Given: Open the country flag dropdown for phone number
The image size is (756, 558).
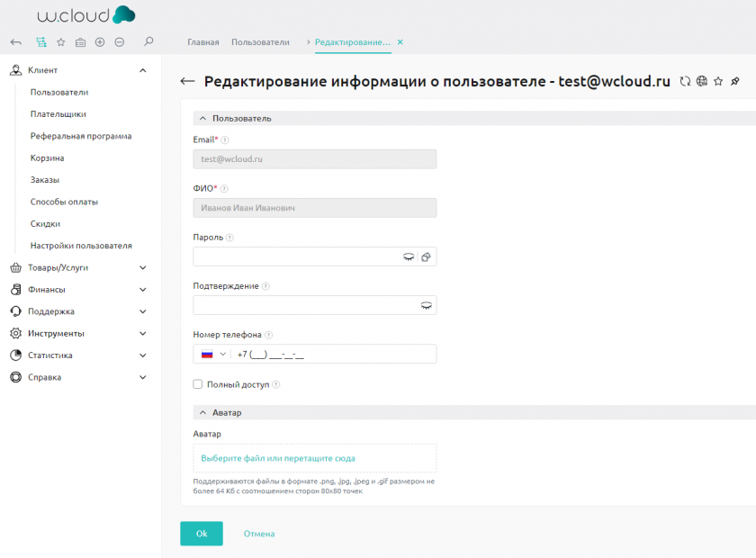Looking at the screenshot, I should pos(212,355).
